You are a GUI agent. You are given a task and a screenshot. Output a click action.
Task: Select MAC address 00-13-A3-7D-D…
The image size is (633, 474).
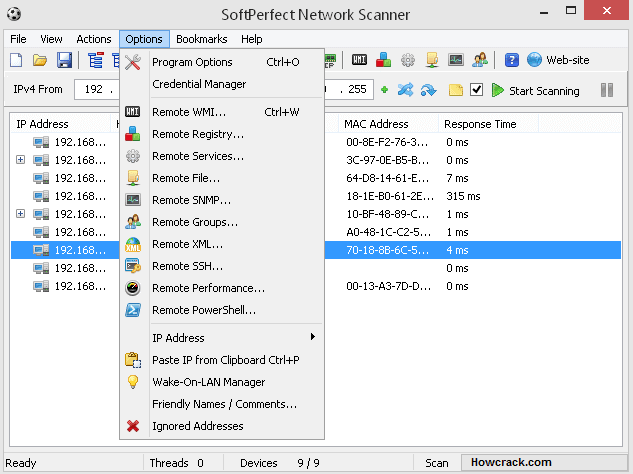coord(388,286)
